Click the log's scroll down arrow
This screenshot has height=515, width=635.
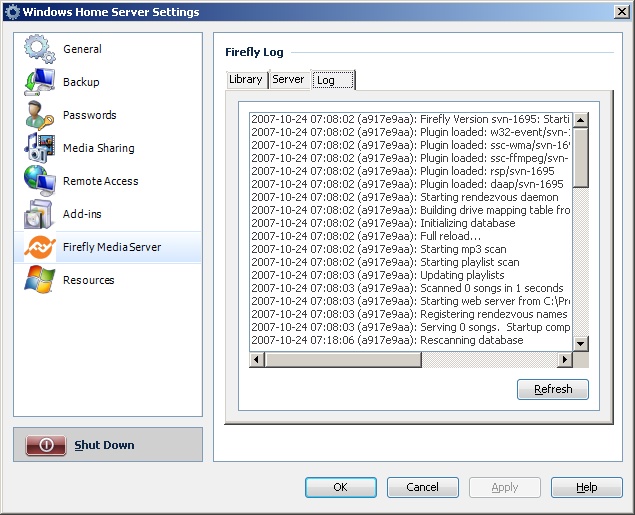point(581,344)
